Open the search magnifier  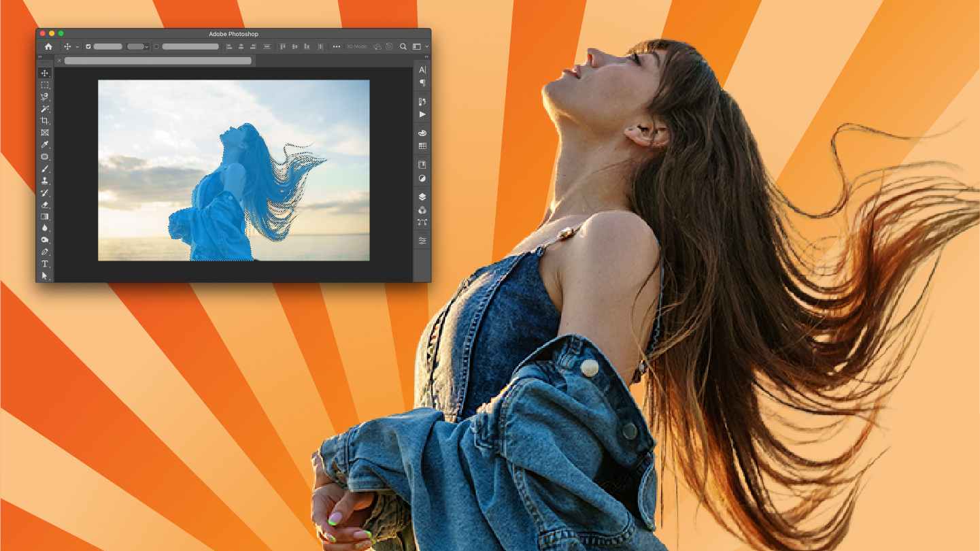[x=403, y=46]
